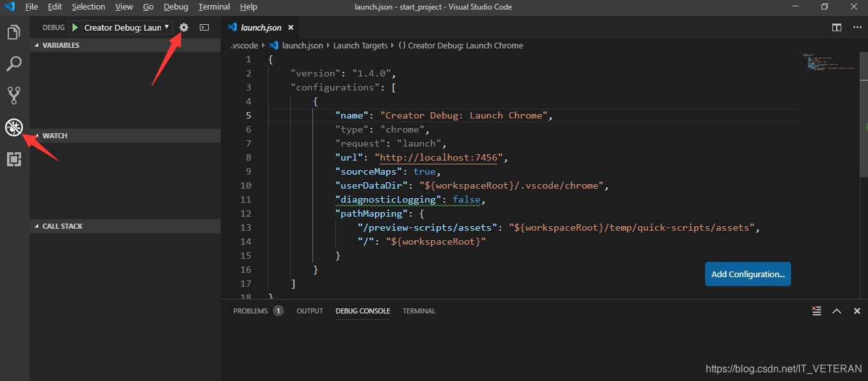This screenshot has width=868, height=381.
Task: Open the Debug menu
Action: [176, 7]
